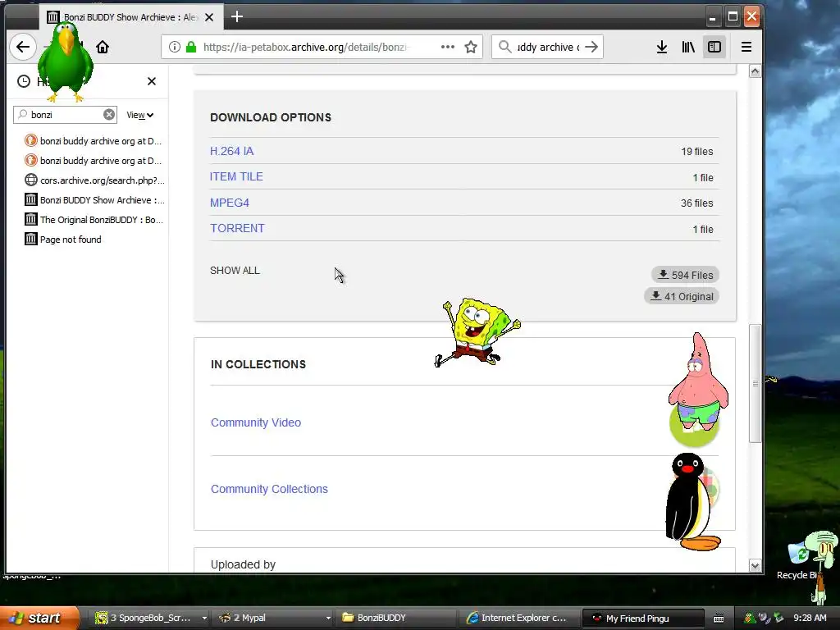Image resolution: width=840 pixels, height=630 pixels.
Task: Open the MPEG4 download option
Action: coord(230,203)
